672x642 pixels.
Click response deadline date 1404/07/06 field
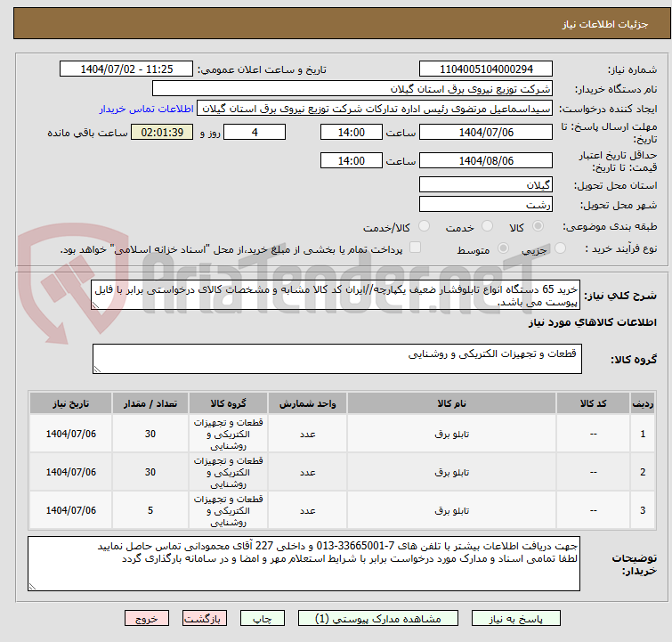click(486, 132)
